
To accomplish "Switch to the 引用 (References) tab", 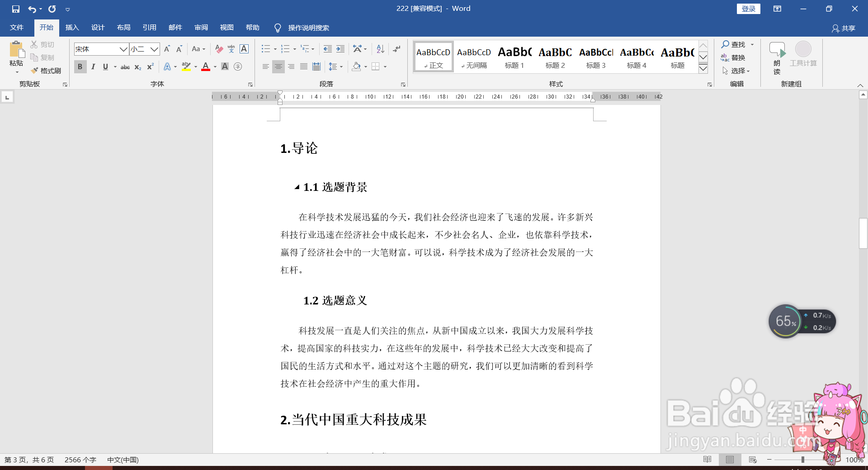I will 149,28.
